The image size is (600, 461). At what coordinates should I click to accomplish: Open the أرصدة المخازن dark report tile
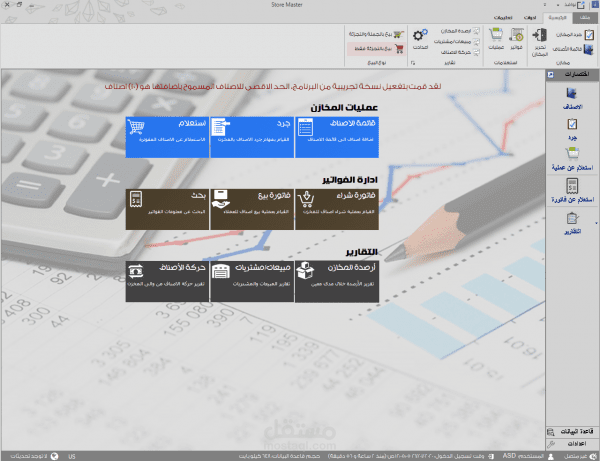click(x=337, y=282)
